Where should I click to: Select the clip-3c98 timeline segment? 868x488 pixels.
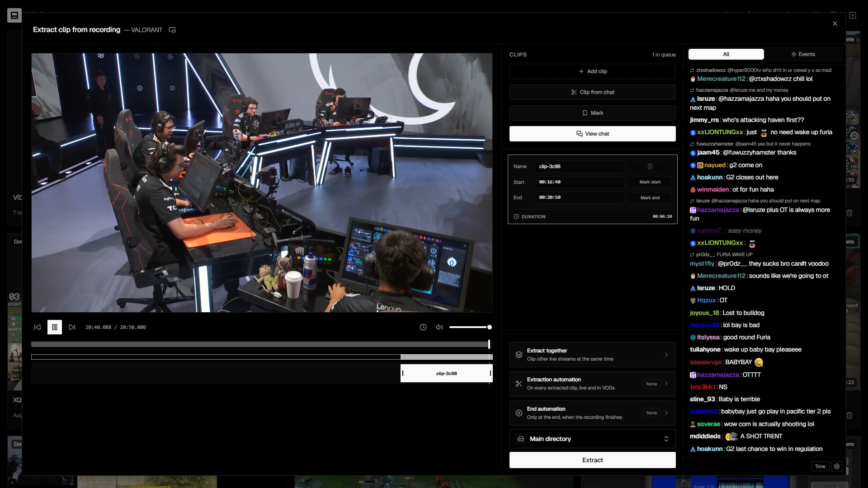click(x=447, y=373)
